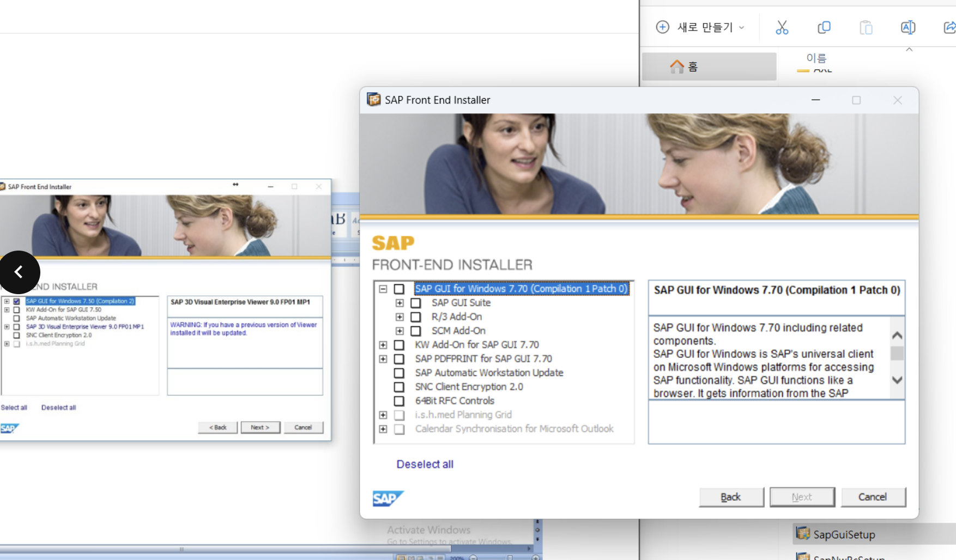
Task: Select the 'SCM Add-On' row label
Action: click(x=458, y=331)
